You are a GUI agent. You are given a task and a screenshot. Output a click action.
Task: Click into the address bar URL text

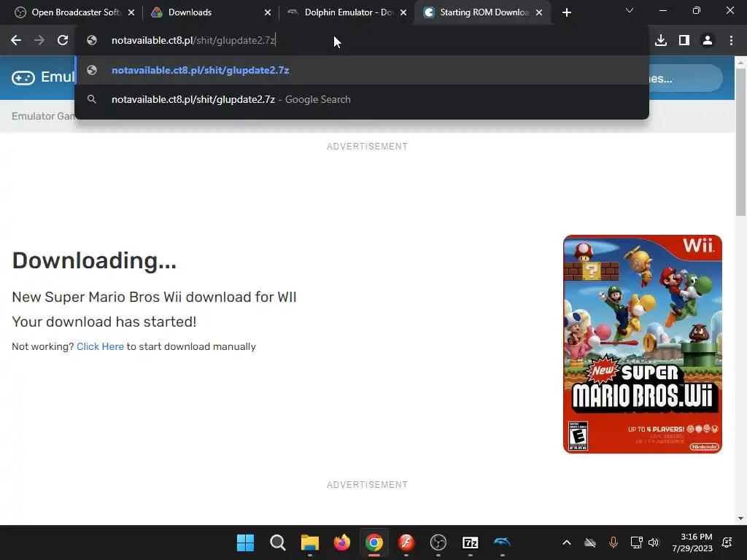[x=193, y=41]
